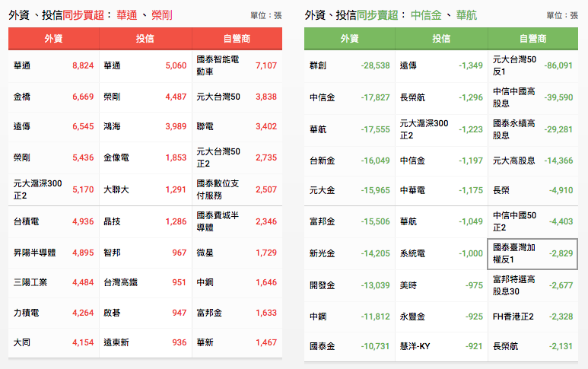Select 國泰費城半導體 row
588x369 pixels.
click(237, 221)
